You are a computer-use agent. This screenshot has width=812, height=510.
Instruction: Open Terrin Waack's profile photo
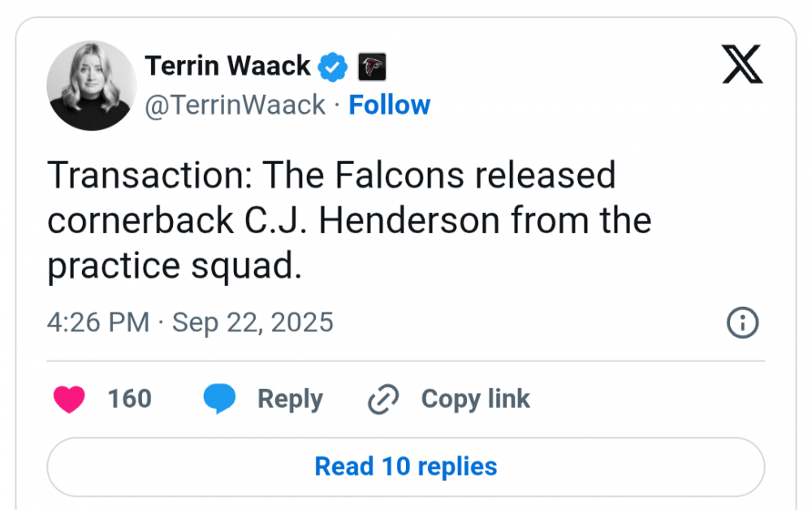[92, 85]
